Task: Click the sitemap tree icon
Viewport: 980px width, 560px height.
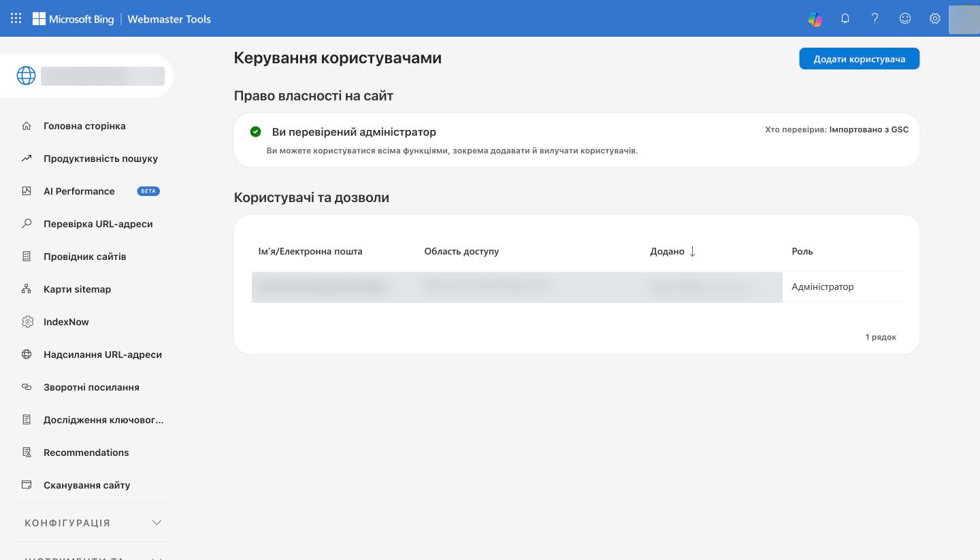Action: pos(27,289)
